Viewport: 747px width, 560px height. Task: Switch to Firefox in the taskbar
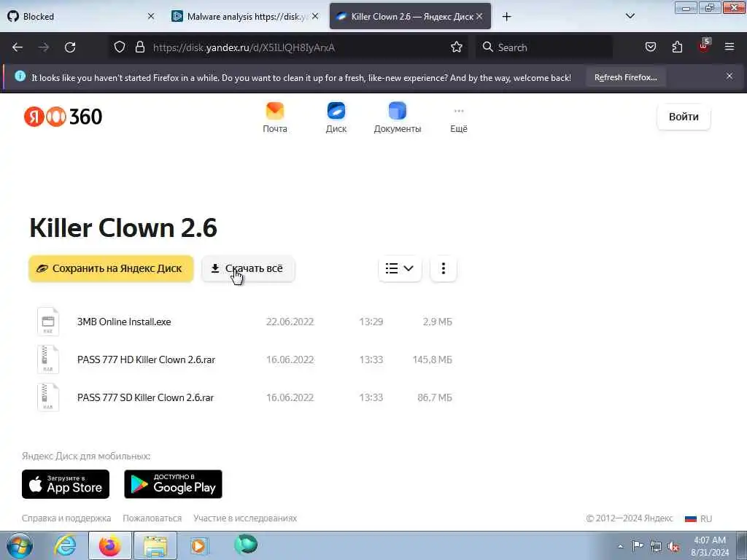point(109,545)
